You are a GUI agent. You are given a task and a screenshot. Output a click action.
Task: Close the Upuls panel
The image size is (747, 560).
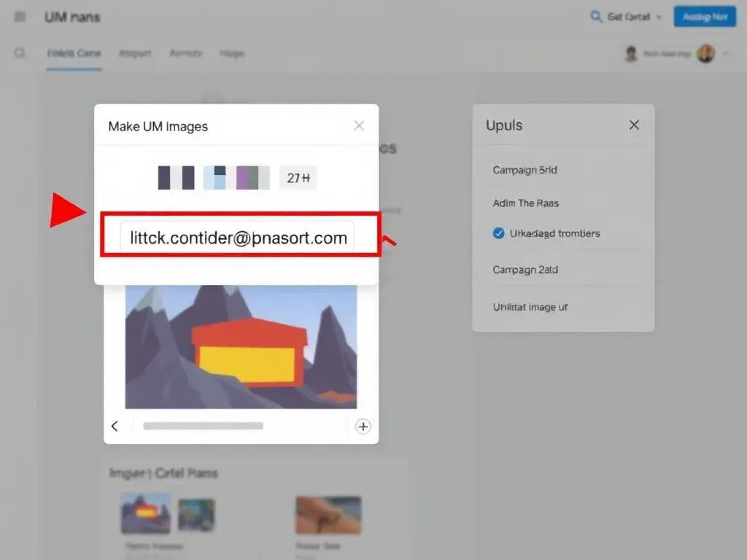click(634, 125)
